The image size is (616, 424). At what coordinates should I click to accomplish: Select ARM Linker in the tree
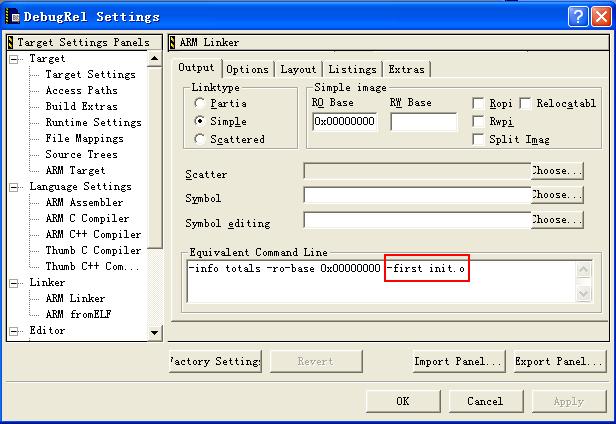click(x=75, y=299)
